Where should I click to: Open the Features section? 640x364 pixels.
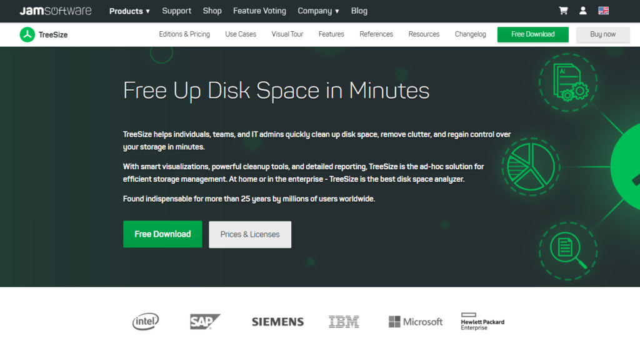tap(331, 34)
